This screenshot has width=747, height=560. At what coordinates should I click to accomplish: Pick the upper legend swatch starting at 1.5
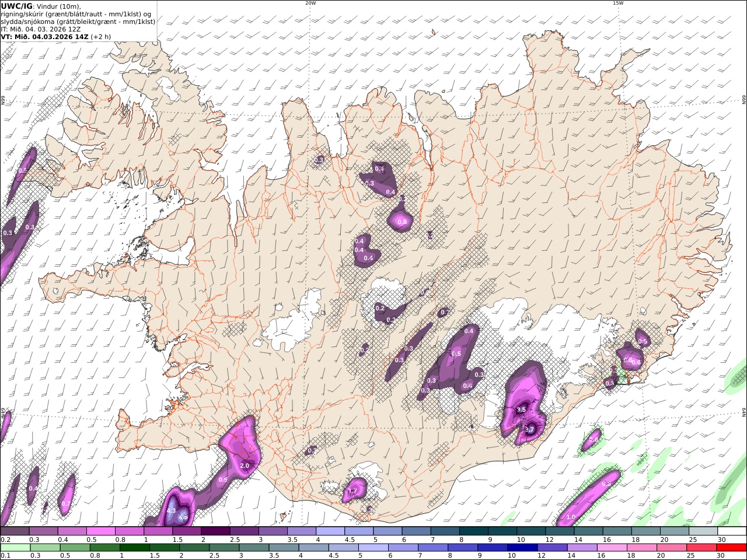click(x=187, y=531)
